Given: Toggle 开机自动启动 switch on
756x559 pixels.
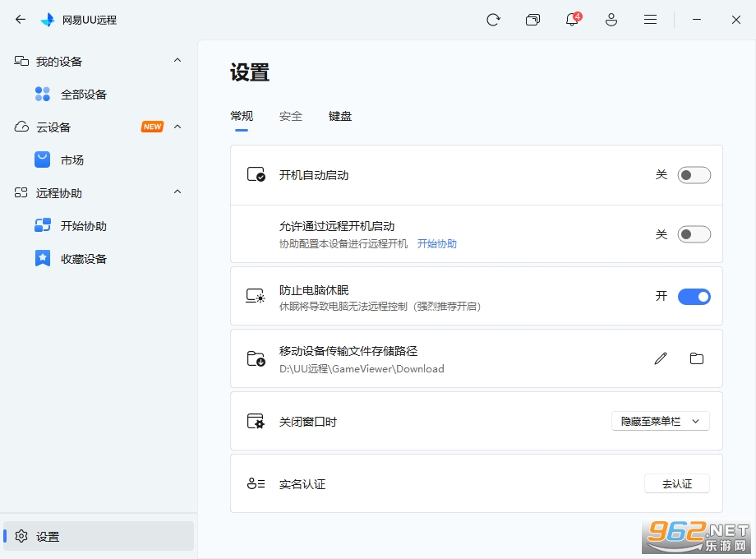Looking at the screenshot, I should (x=694, y=175).
